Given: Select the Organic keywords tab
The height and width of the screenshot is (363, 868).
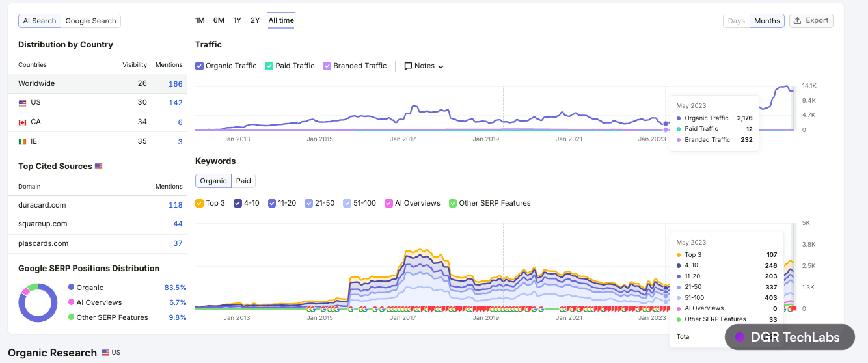Looking at the screenshot, I should [x=213, y=181].
